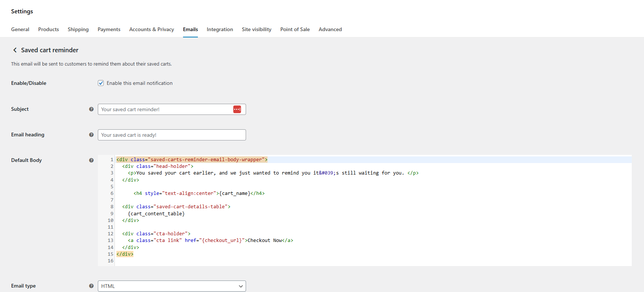The height and width of the screenshot is (292, 644).
Task: Go to the Advanced tab
Action: [330, 30]
